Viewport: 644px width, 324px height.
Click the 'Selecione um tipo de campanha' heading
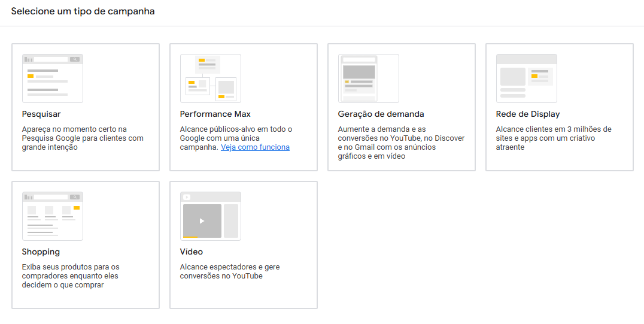click(83, 11)
